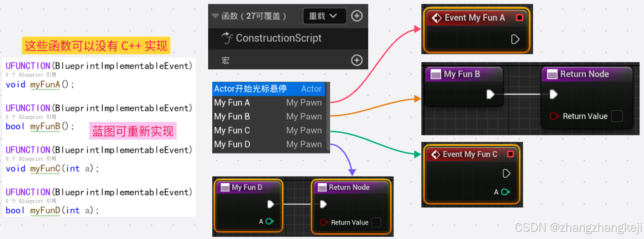Screen dimensions: 644x239
Task: Click the 函数（27可覆盖）section label
Action: click(254, 16)
